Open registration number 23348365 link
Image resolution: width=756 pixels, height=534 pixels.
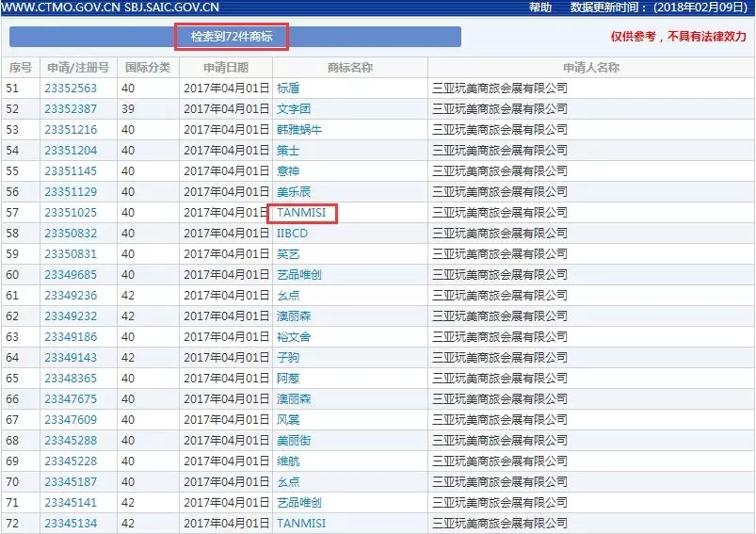tap(71, 379)
